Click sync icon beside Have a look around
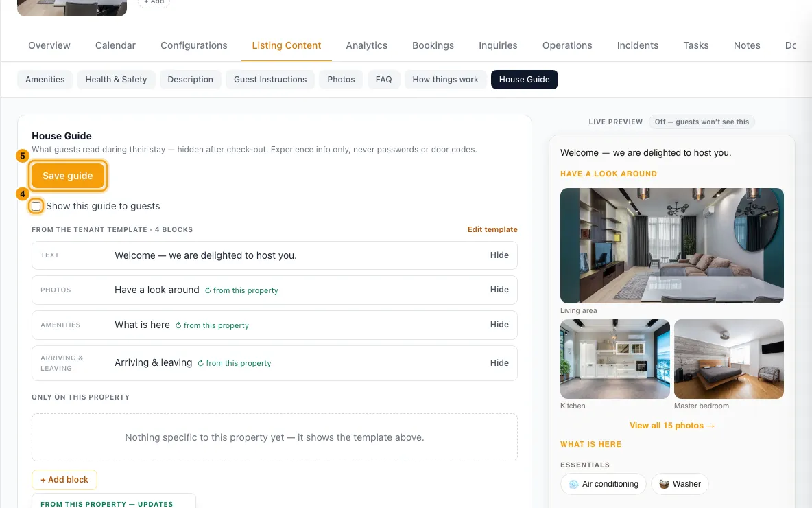The image size is (812, 508). click(x=208, y=290)
